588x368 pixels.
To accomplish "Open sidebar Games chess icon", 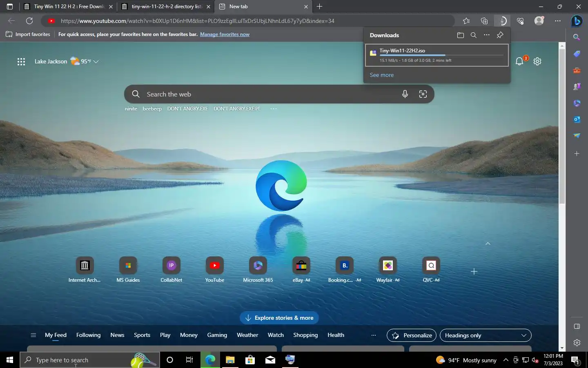I will tap(577, 87).
